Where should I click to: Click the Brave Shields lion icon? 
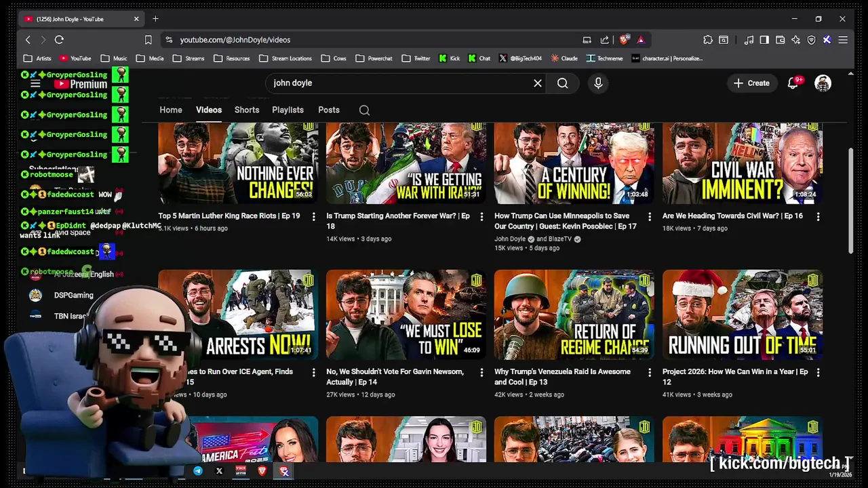[624, 40]
